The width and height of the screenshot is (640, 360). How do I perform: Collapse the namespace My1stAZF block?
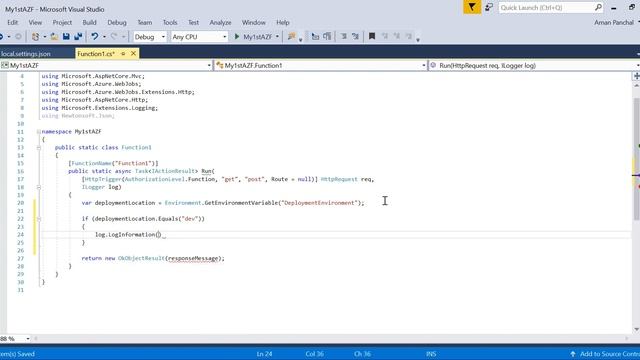click(x=39, y=131)
